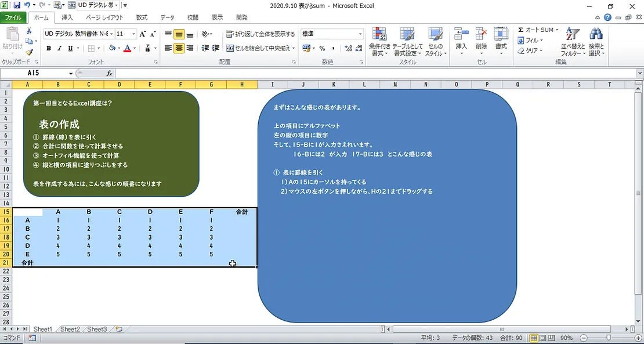Toggle bold formatting

pyautogui.click(x=49, y=49)
